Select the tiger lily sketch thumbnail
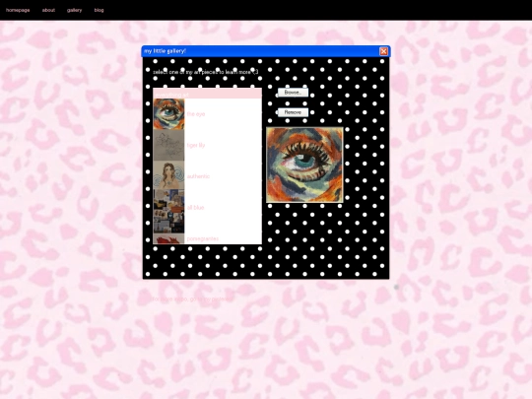The width and height of the screenshot is (532, 399). [x=169, y=145]
